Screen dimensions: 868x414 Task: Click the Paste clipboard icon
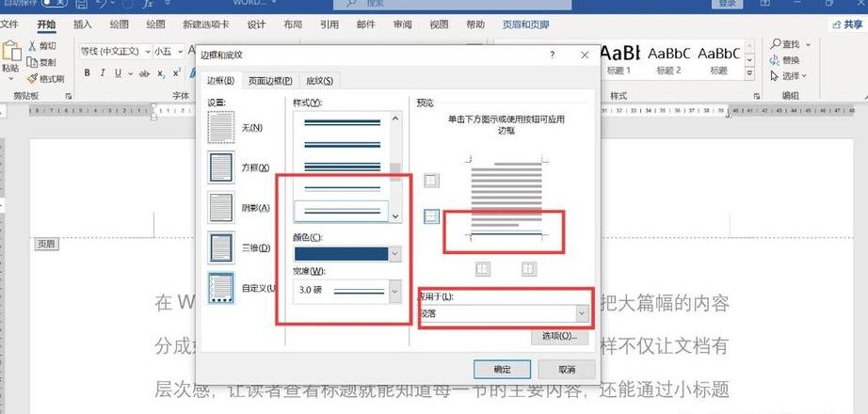[x=10, y=51]
